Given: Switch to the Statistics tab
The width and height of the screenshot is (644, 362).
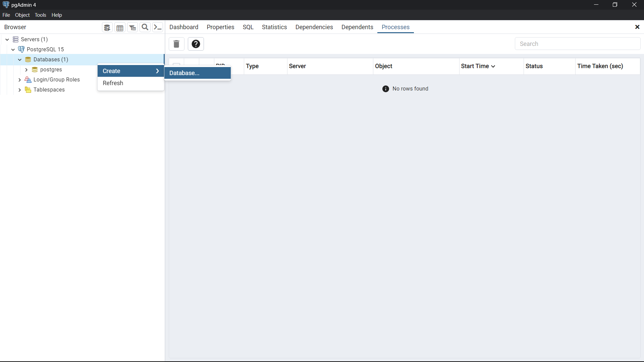Looking at the screenshot, I should 274,27.
